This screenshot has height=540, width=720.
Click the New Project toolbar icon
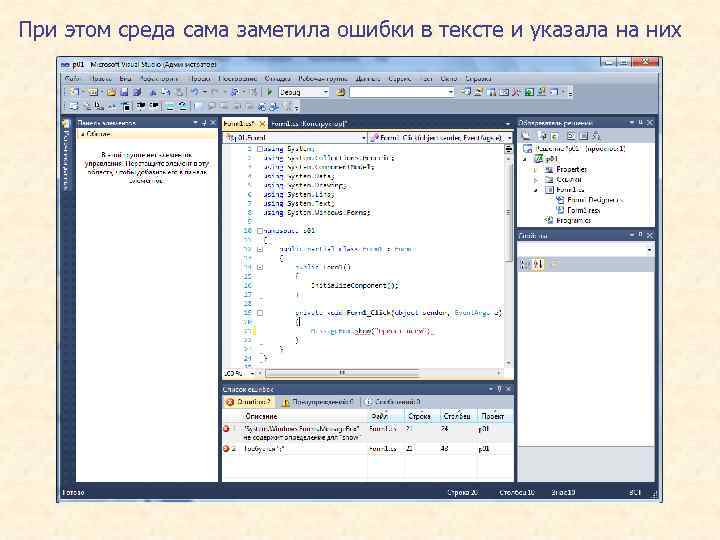(75, 92)
